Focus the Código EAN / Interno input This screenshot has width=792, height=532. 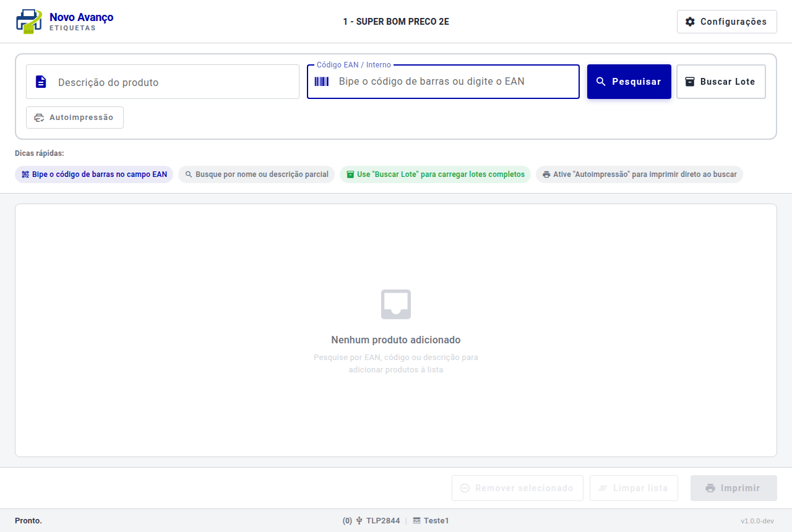[x=443, y=82]
